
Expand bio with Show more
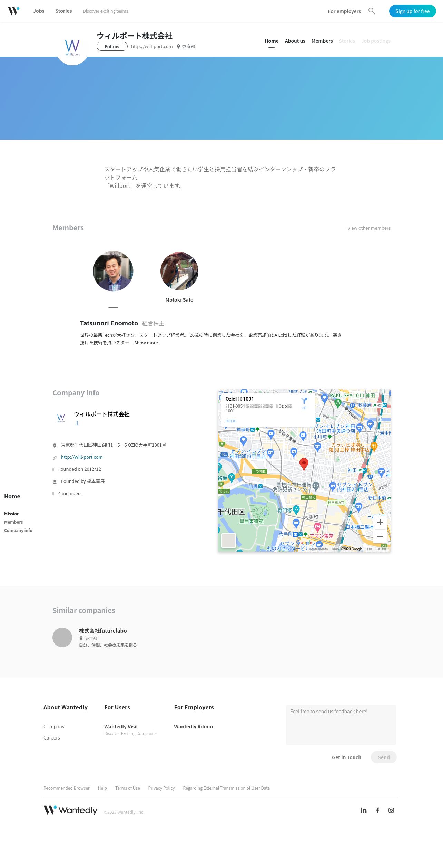[x=146, y=343]
